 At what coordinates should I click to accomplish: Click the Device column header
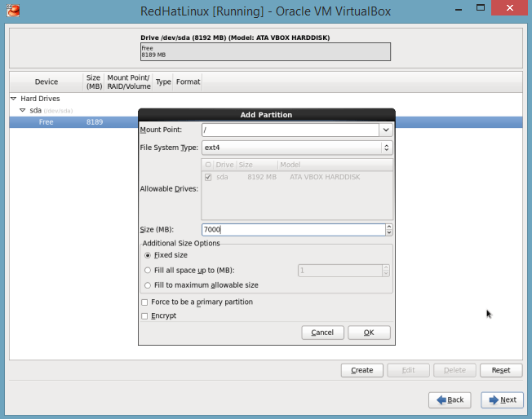[47, 82]
